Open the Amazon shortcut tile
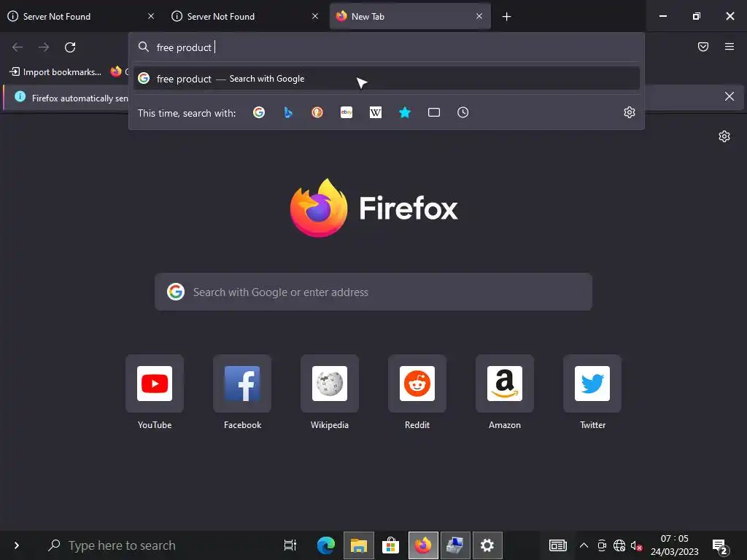Image resolution: width=747 pixels, height=560 pixels. (505, 384)
